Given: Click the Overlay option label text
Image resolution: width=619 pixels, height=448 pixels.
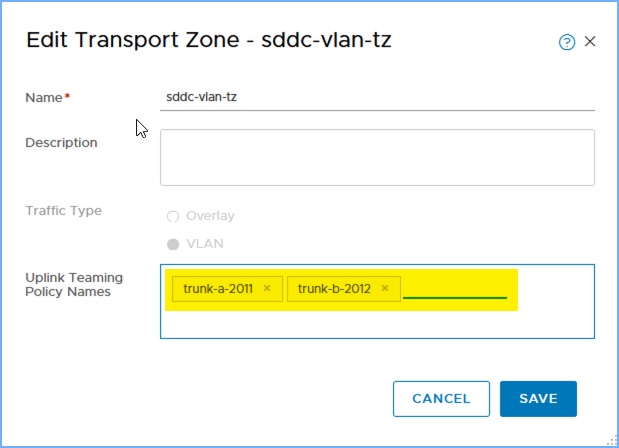Looking at the screenshot, I should click(210, 216).
